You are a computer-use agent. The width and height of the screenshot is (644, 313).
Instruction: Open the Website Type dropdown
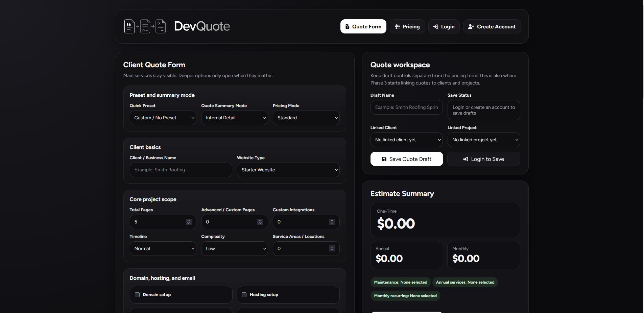point(288,170)
